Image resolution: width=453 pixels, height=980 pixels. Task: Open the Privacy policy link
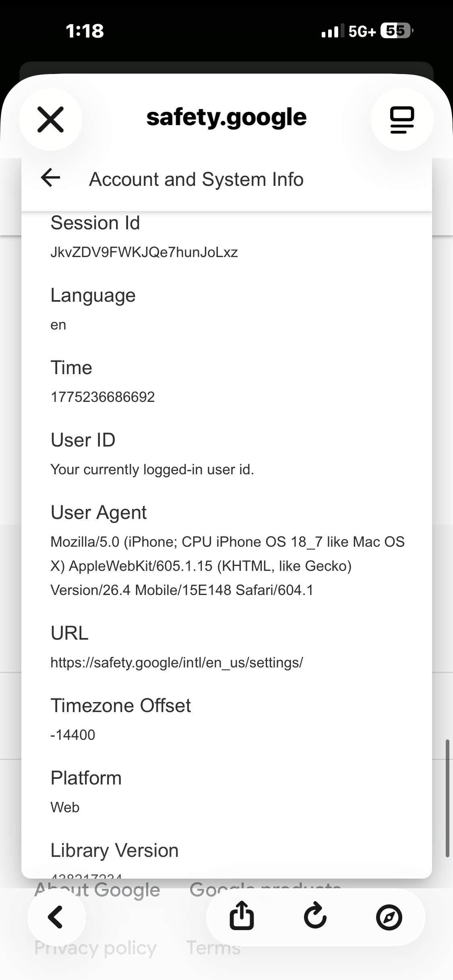pyautogui.click(x=95, y=948)
